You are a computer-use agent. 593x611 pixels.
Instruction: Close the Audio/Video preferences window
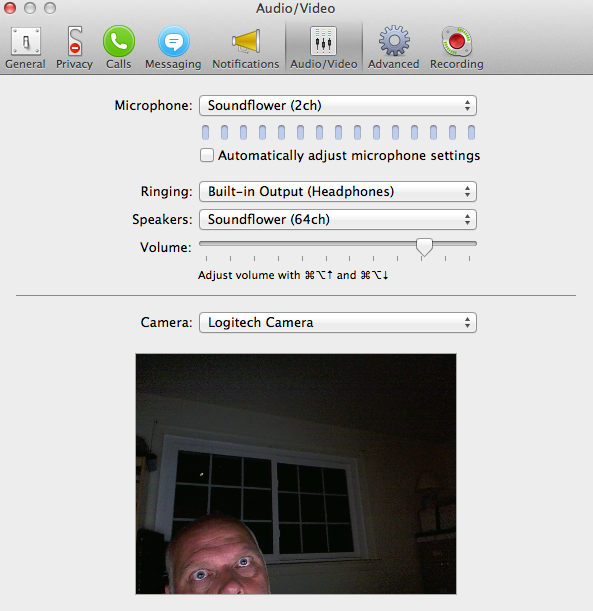(10, 8)
